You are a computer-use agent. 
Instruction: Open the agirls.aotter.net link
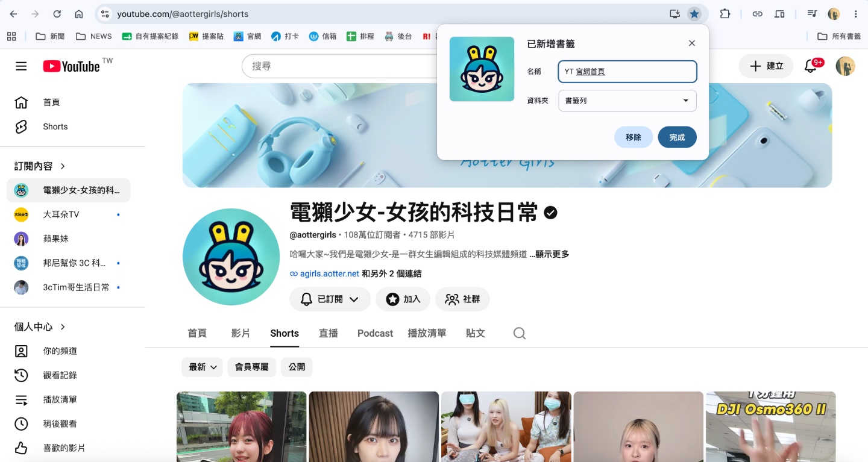[330, 273]
